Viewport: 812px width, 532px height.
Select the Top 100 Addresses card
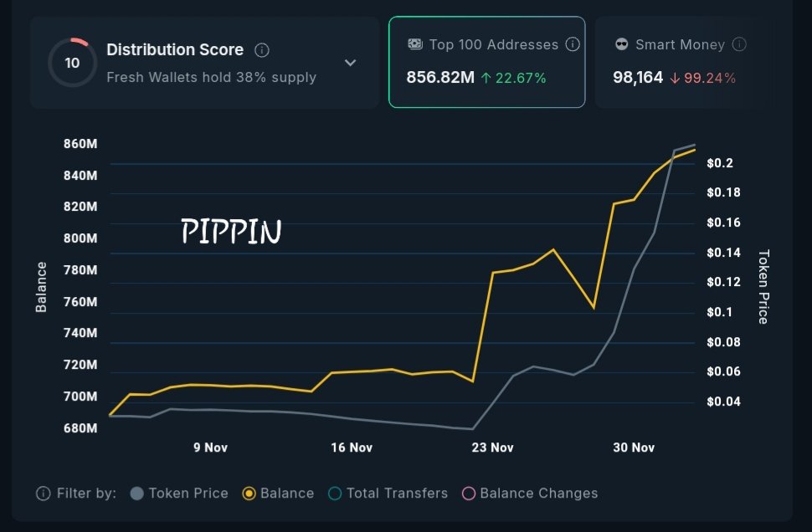tap(486, 62)
